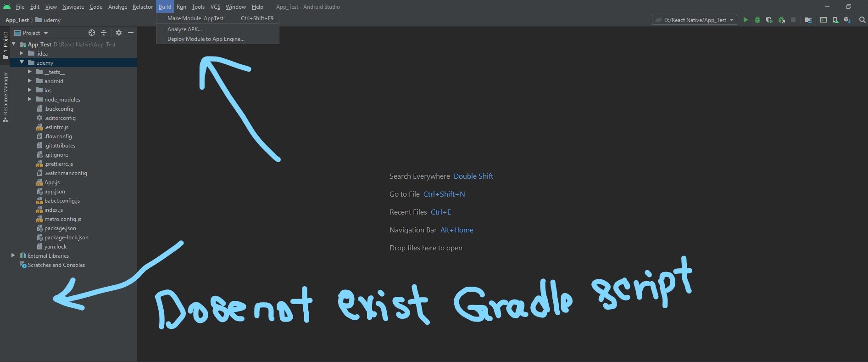Expand the .idea folder arrow

tap(21, 53)
